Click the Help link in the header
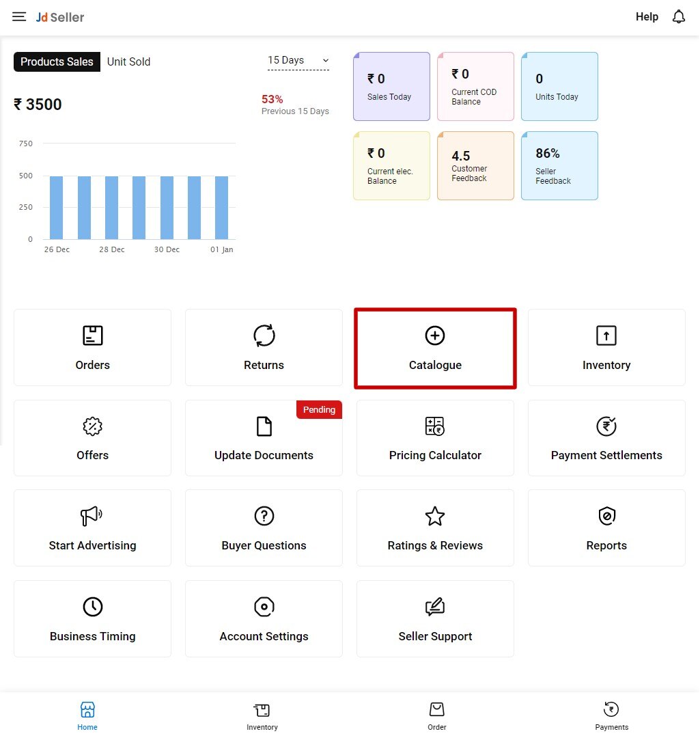Screen dimensions: 700x738 647,17
